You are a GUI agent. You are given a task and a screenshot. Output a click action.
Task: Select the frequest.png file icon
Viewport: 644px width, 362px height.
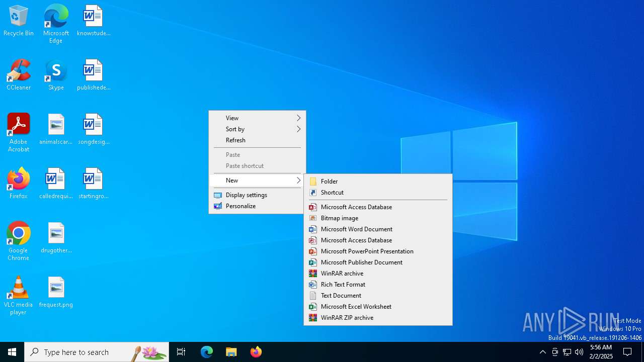click(x=56, y=293)
